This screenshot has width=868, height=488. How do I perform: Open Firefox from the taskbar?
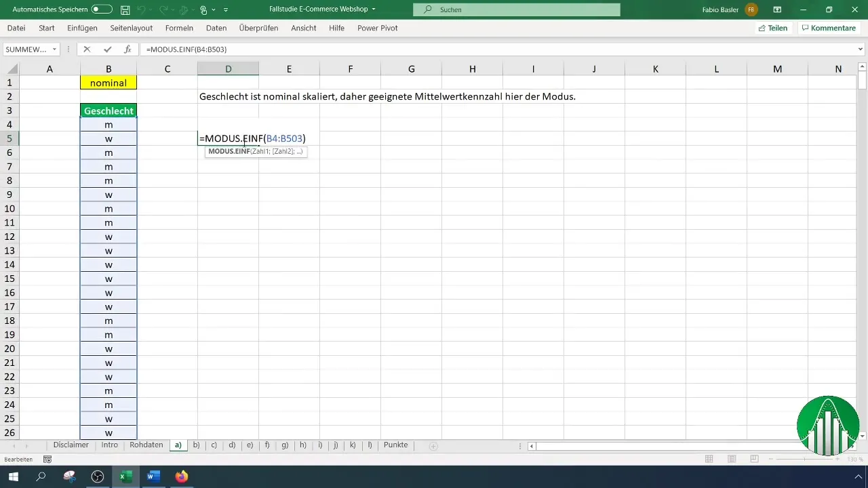coord(181,477)
